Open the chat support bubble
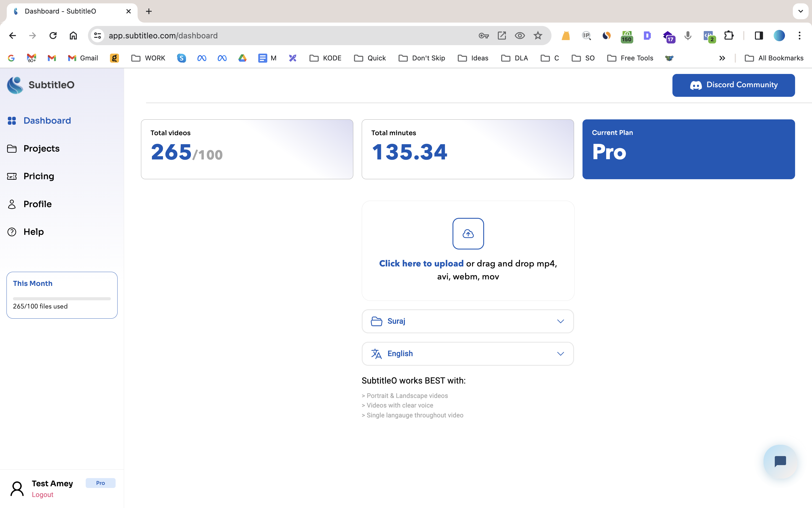The height and width of the screenshot is (508, 812). [780, 461]
